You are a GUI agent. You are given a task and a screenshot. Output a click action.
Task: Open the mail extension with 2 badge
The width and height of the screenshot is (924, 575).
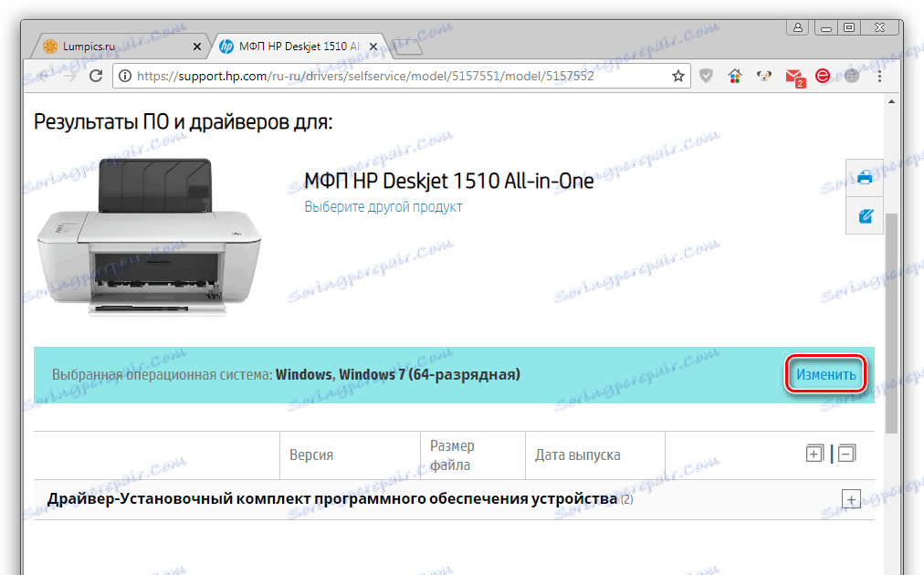794,78
